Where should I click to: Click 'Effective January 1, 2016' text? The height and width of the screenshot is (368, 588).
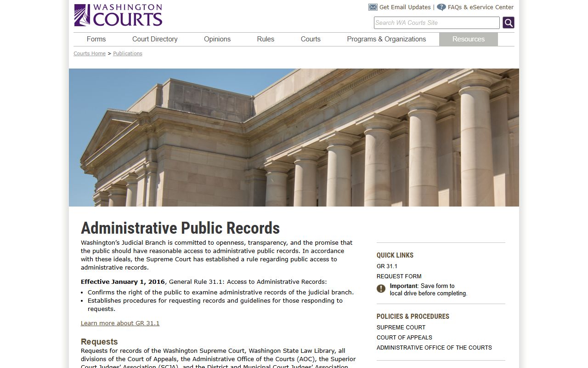123,282
